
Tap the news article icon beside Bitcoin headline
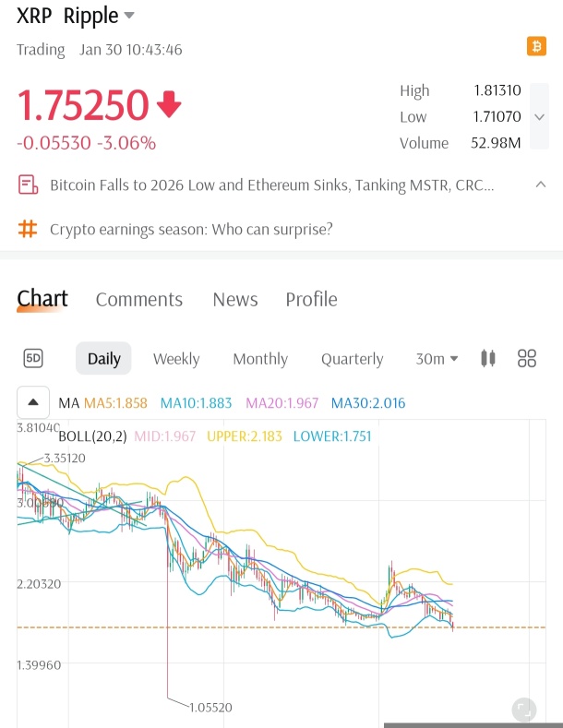28,185
